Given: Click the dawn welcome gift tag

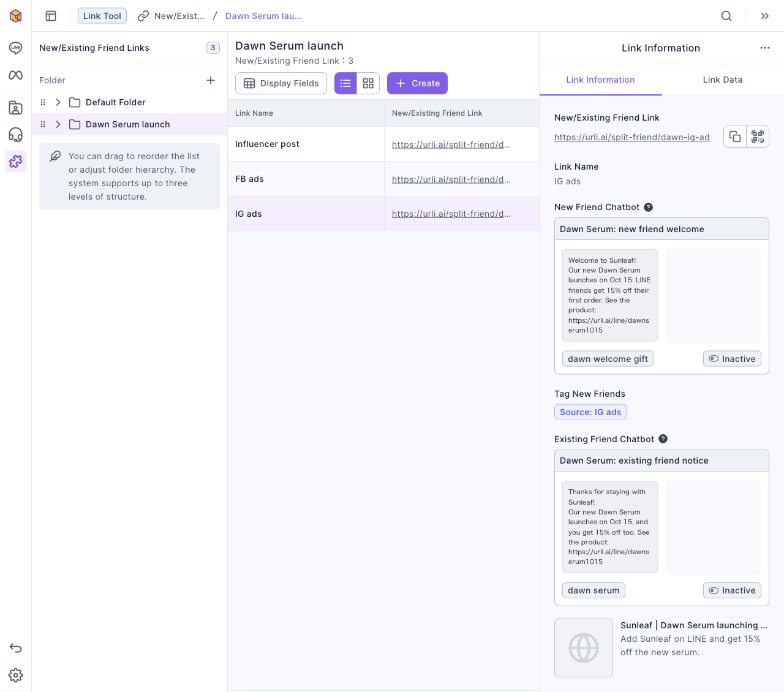Looking at the screenshot, I should (x=608, y=359).
